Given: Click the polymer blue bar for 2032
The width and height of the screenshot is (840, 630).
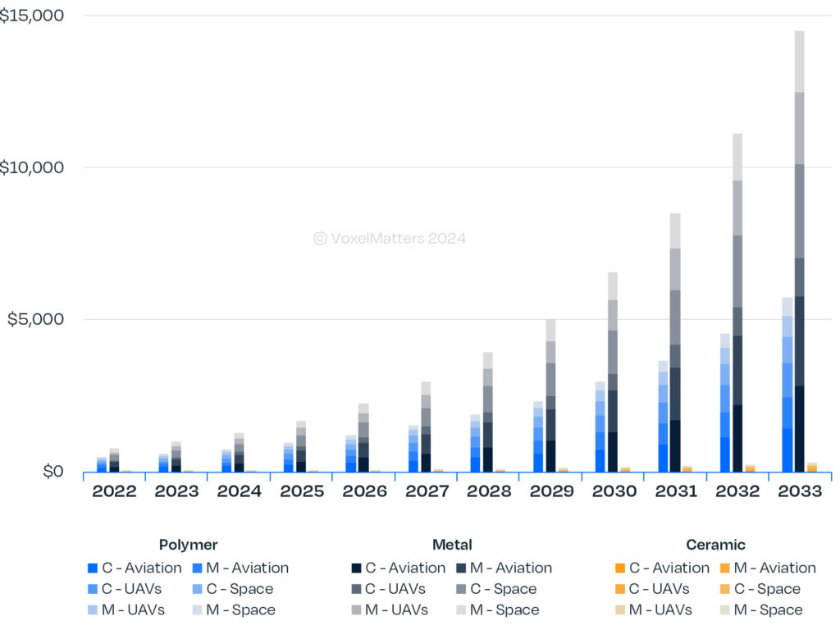Looking at the screenshot, I should click(x=724, y=410).
